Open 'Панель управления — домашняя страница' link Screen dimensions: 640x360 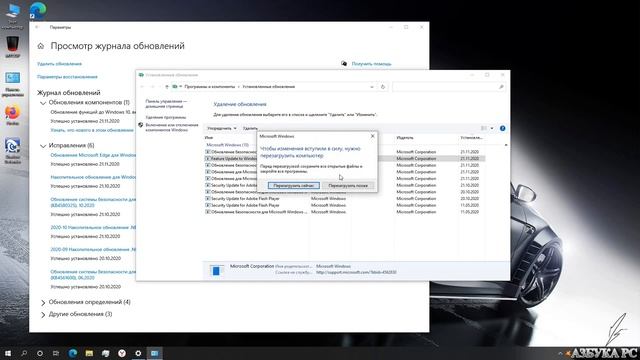166,103
